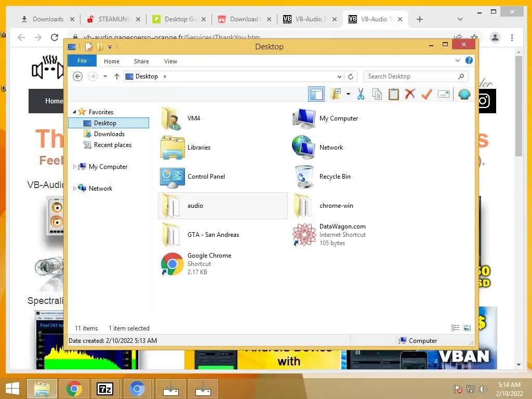This screenshot has width=532, height=399.
Task: Open recent locations dropdown in Explorer
Action: [x=105, y=76]
